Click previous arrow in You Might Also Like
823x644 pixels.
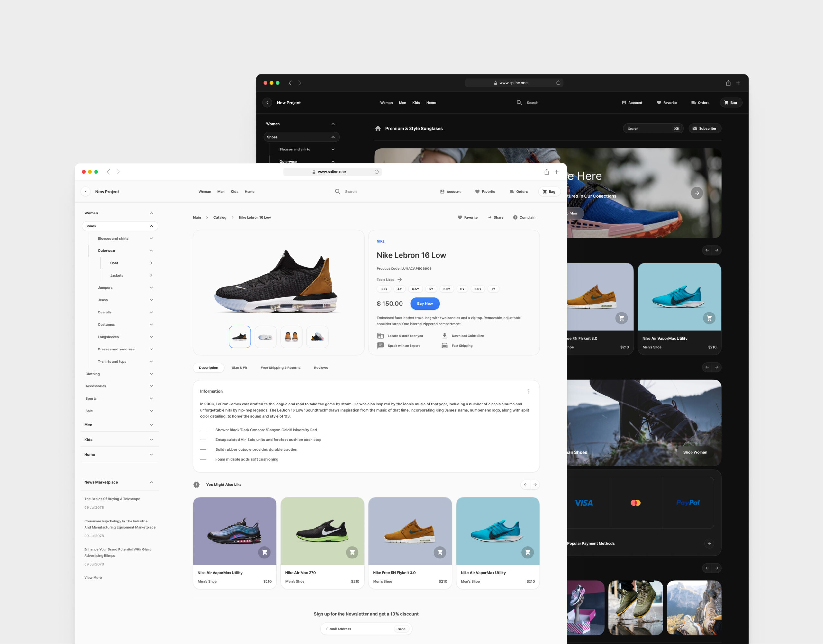click(525, 485)
